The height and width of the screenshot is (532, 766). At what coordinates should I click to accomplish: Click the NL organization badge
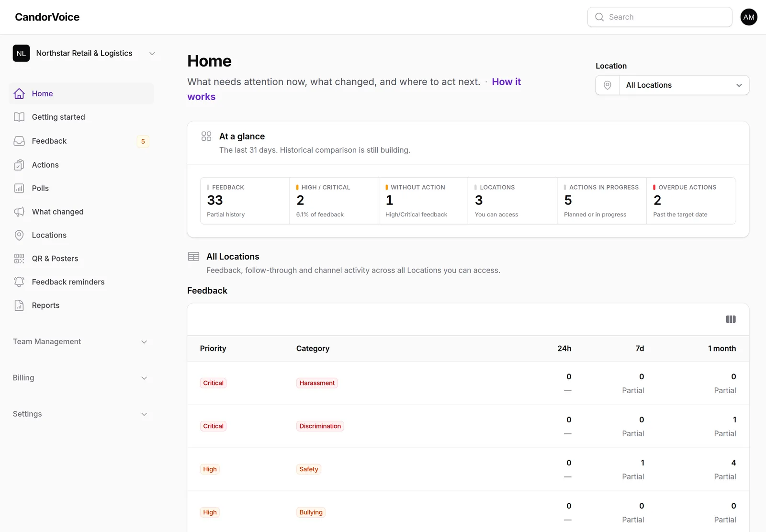tap(21, 54)
